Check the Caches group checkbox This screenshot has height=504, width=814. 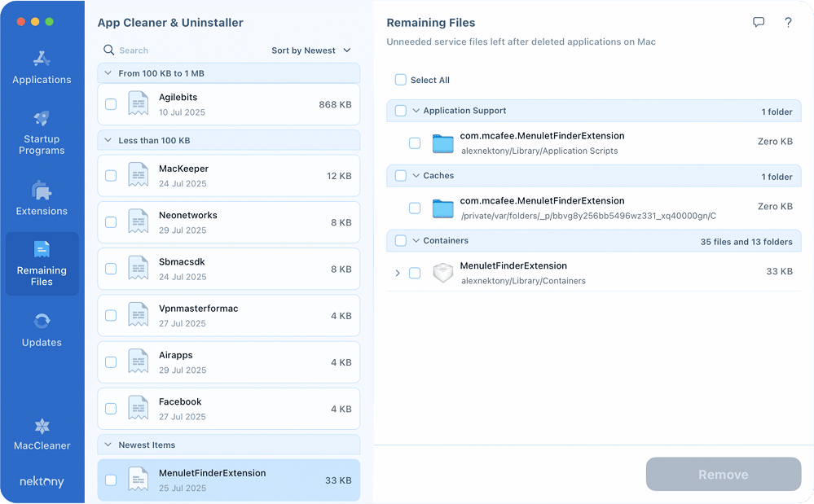coord(400,175)
